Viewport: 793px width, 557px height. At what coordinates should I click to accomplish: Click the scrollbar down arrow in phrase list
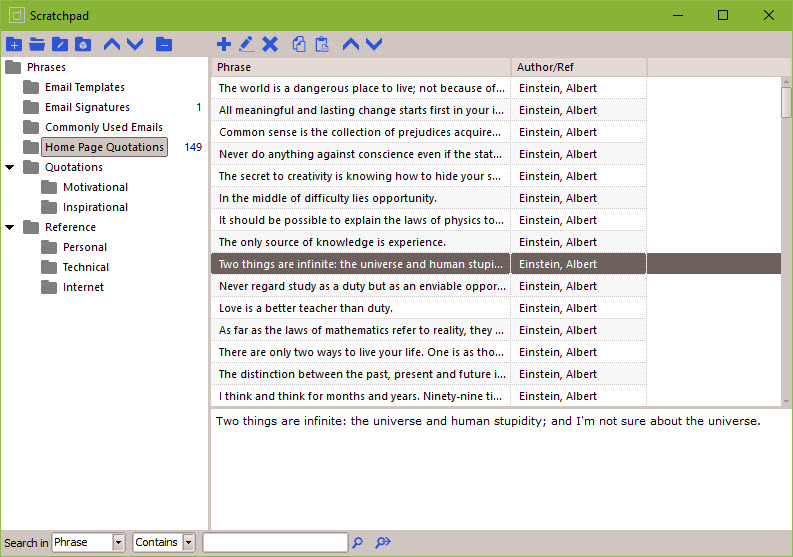point(786,401)
